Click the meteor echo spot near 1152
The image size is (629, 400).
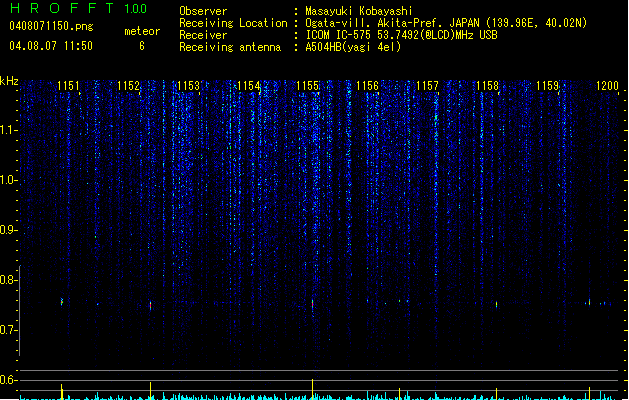coord(150,306)
